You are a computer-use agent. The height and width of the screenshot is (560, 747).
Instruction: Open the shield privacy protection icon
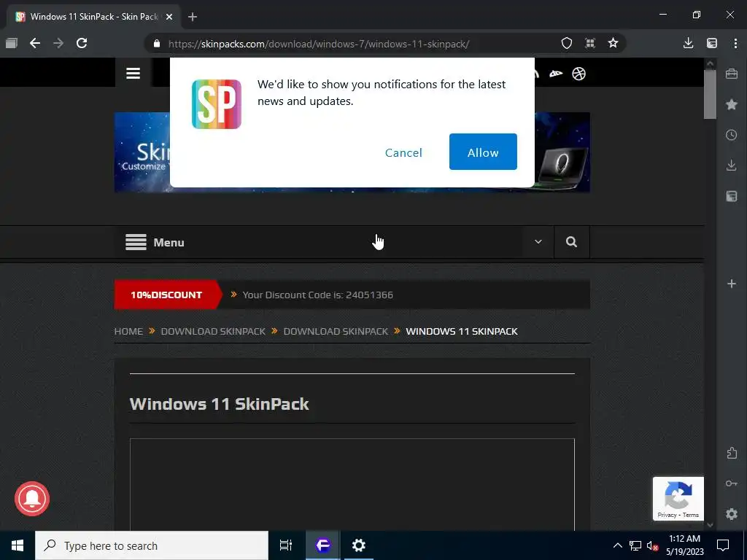tap(566, 43)
